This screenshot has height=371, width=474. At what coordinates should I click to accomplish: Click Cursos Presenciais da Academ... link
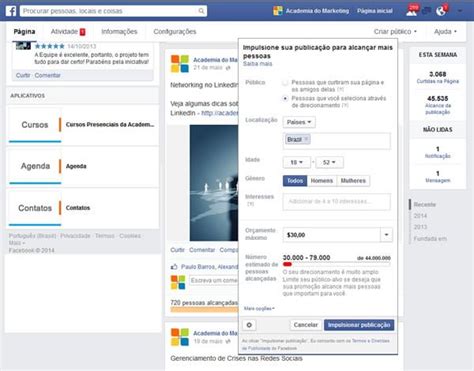tap(110, 125)
